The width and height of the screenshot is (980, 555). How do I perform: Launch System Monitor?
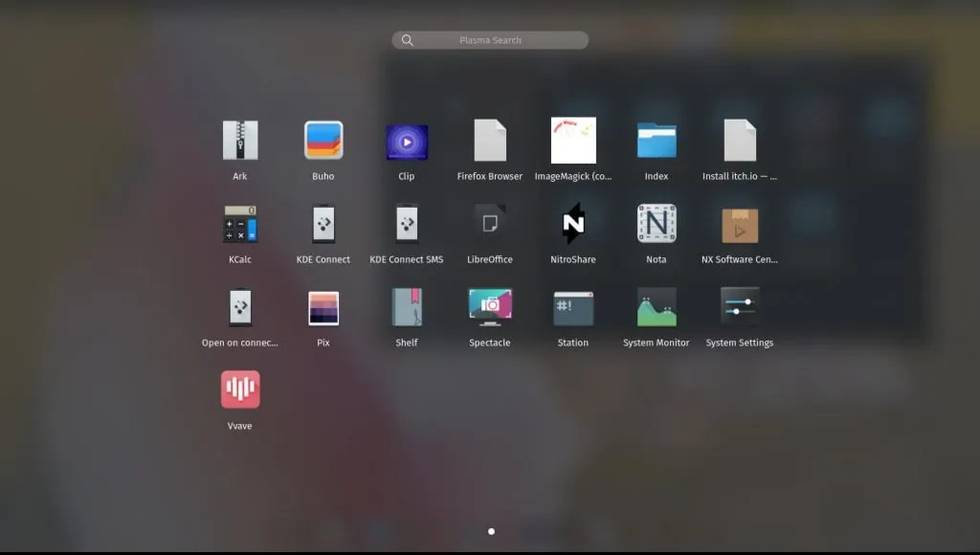coord(656,308)
